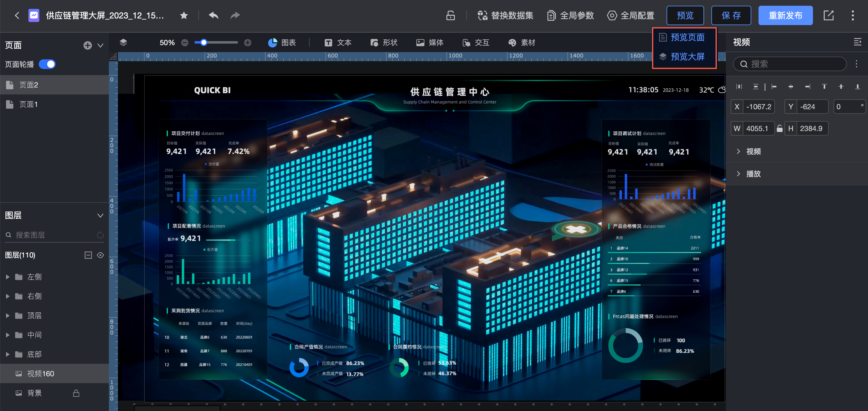Open the 图表 chart components menu
868x411 pixels.
click(x=282, y=42)
